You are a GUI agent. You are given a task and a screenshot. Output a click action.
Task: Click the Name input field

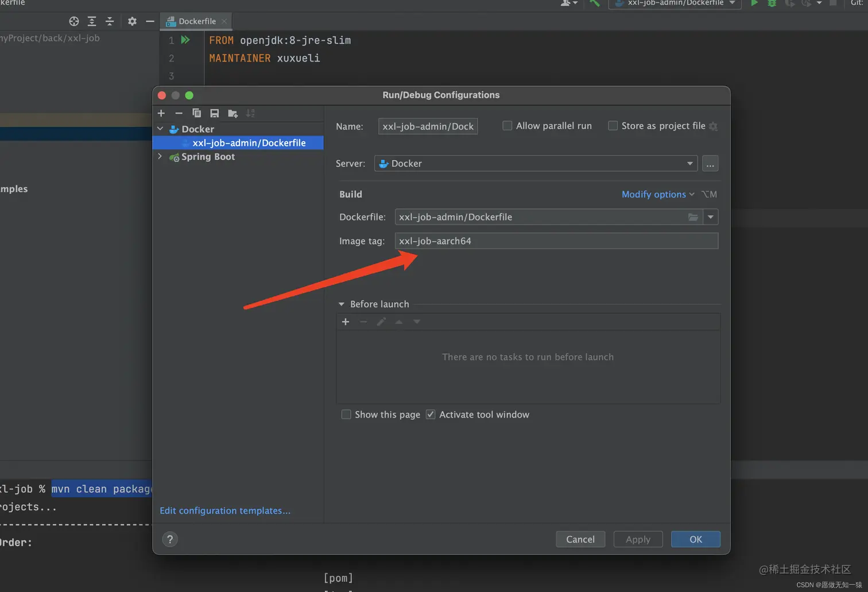click(x=428, y=126)
